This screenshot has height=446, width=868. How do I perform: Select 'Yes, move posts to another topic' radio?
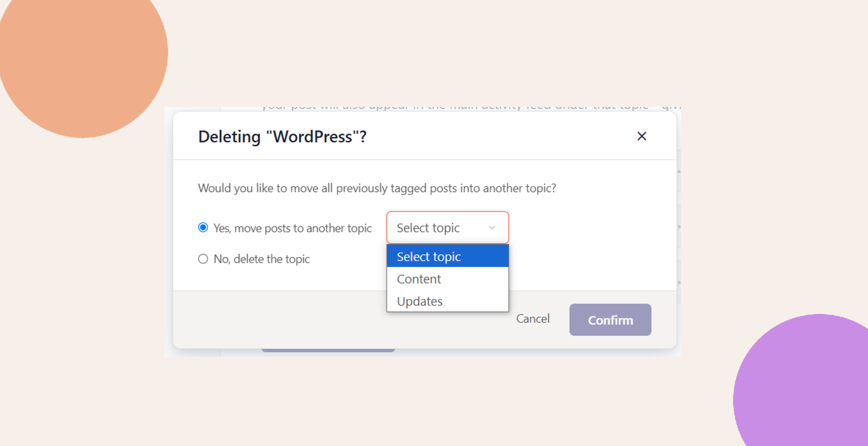(x=203, y=228)
